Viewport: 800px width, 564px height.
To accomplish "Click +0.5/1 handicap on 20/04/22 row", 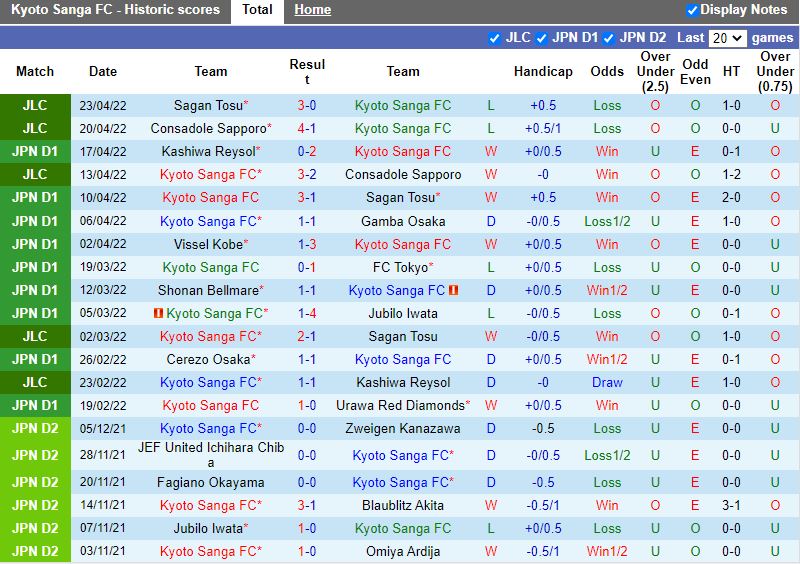I will (543, 129).
